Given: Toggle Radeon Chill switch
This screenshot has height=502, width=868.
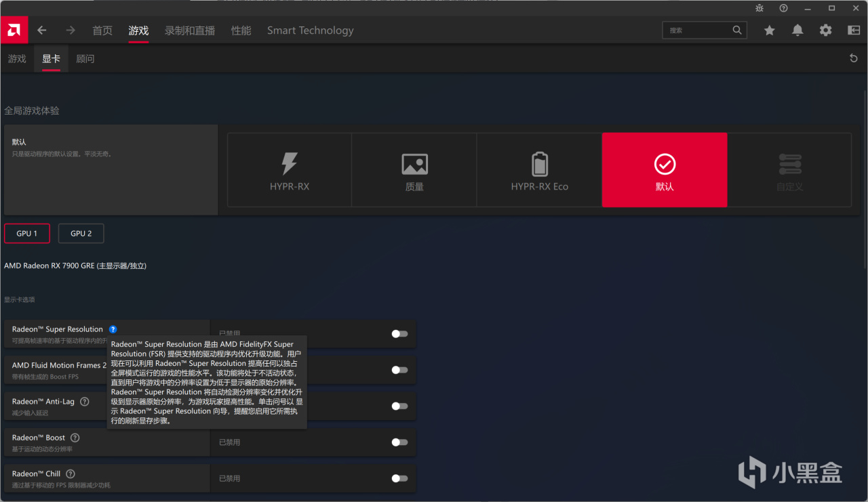Looking at the screenshot, I should click(399, 478).
